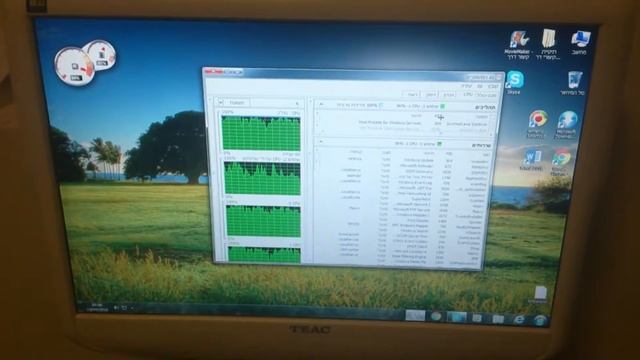Click the small memory gauge gadget dial
Screen dimensions: 640x360
point(101,55)
